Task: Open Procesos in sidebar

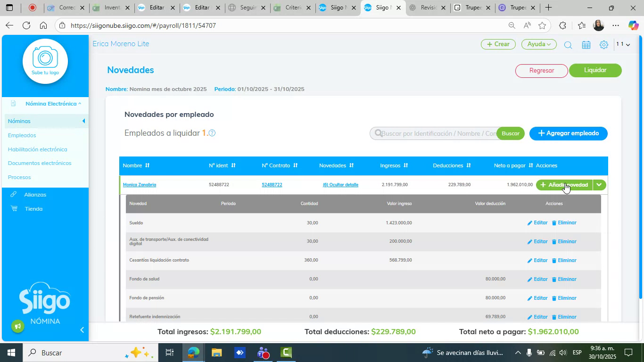Action: click(19, 177)
